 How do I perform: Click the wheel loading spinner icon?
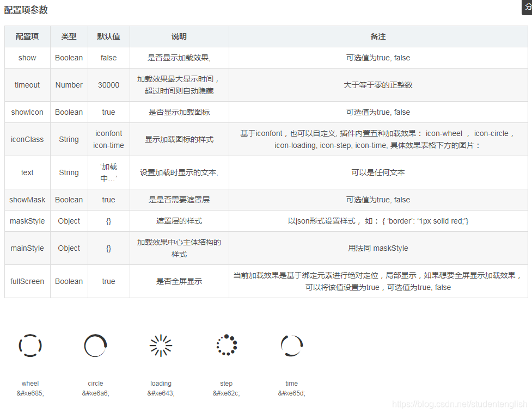click(30, 345)
